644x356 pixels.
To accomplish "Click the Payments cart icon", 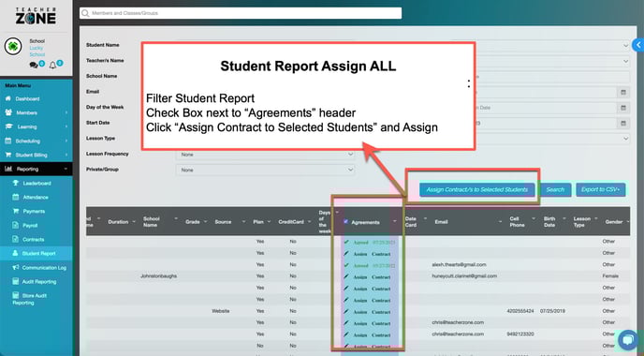I will (x=16, y=211).
